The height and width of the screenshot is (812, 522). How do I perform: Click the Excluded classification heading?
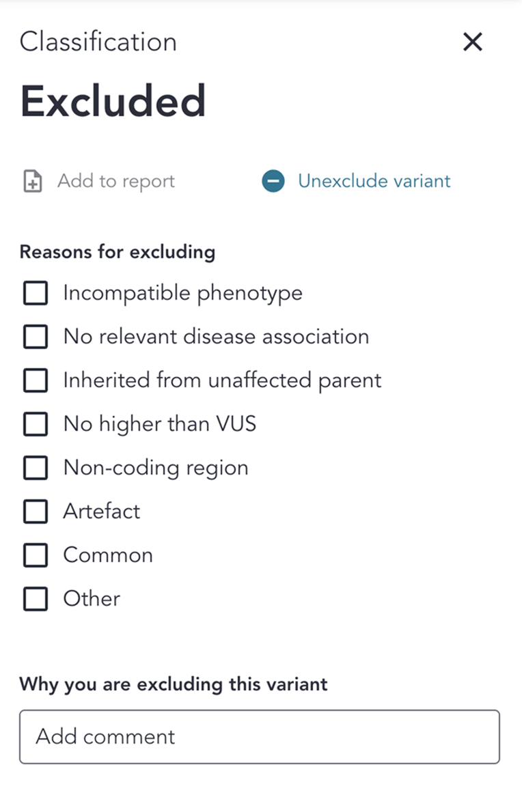click(x=113, y=100)
